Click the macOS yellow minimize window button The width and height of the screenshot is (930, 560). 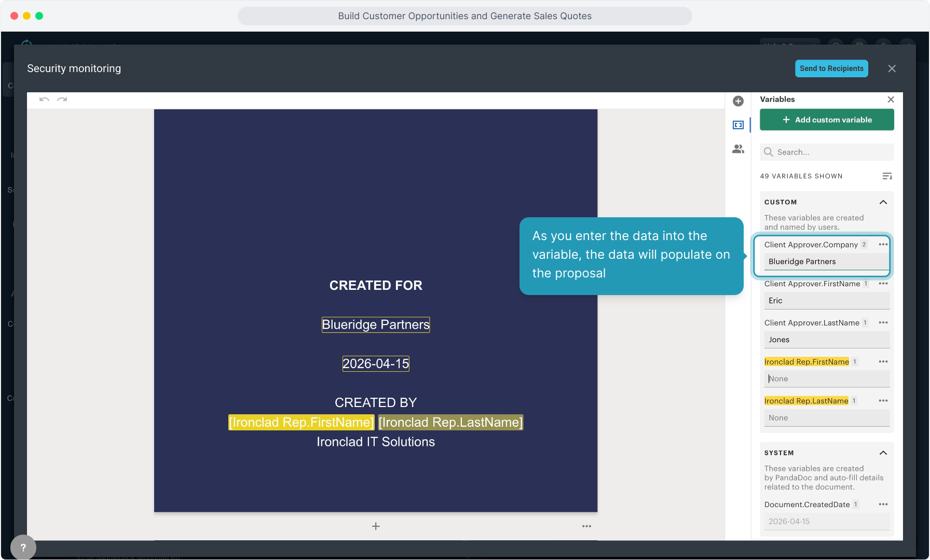point(26,16)
